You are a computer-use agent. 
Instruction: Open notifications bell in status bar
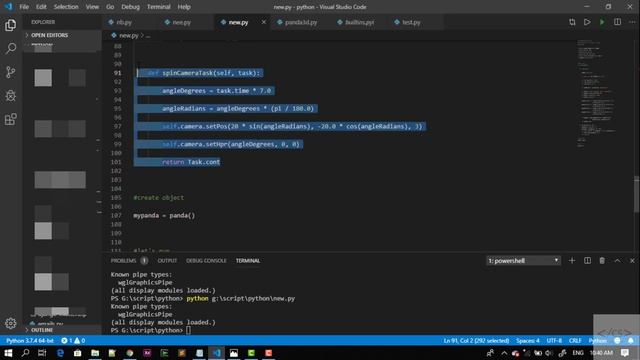631,340
